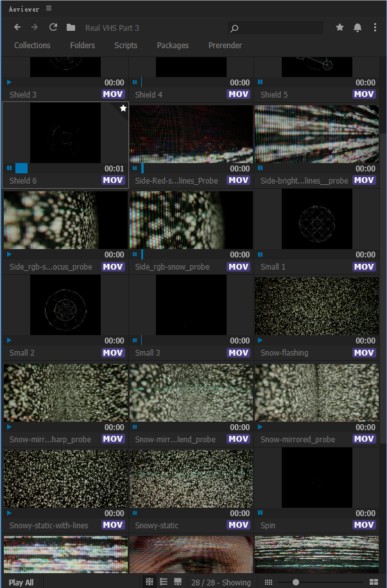Switch to grid view layout
The width and height of the screenshot is (387, 588).
(150, 582)
